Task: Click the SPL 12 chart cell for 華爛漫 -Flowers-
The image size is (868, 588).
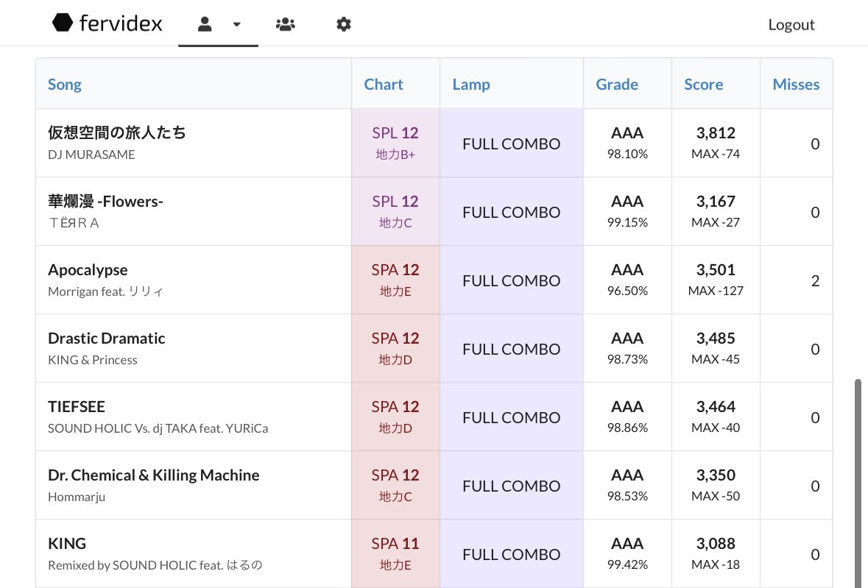Action: tap(395, 211)
